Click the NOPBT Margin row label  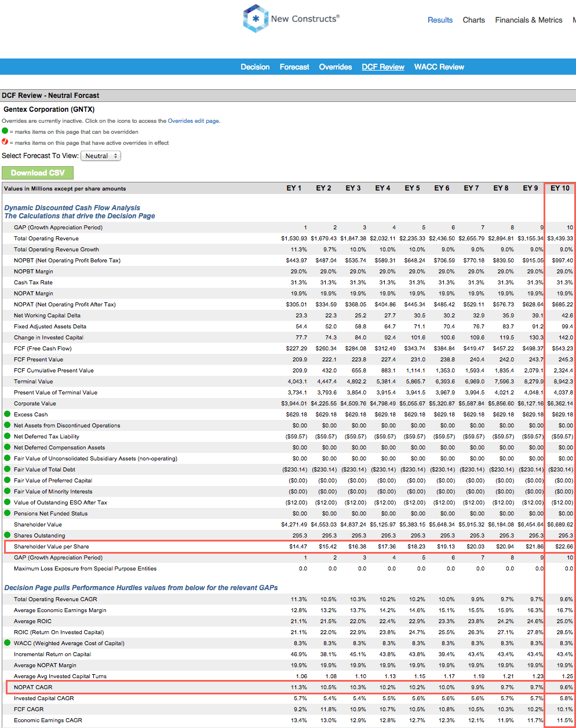coord(34,271)
